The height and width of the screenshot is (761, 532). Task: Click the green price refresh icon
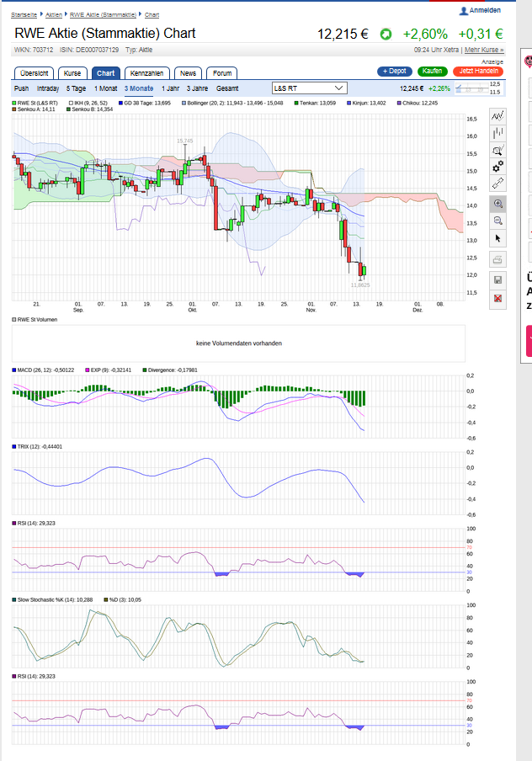tap(386, 34)
